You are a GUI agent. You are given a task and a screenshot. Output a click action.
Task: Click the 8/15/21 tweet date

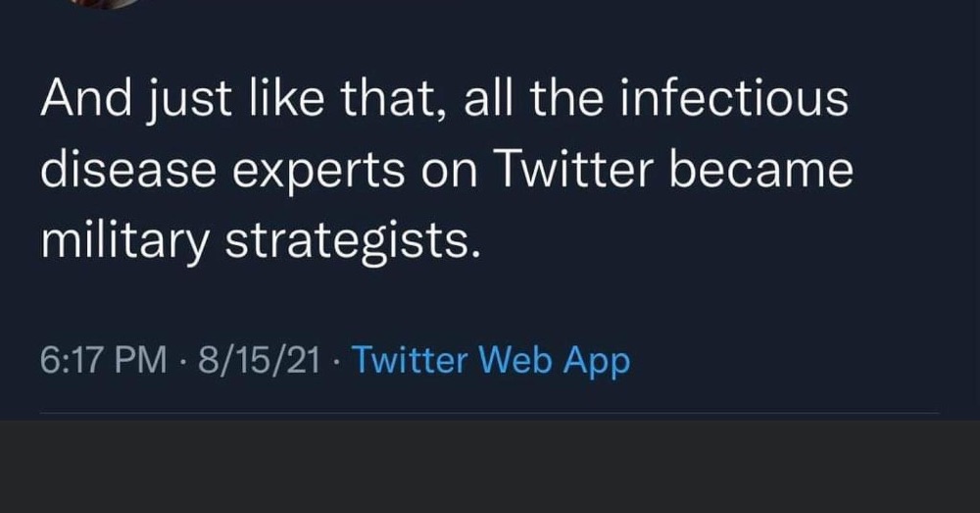260,360
